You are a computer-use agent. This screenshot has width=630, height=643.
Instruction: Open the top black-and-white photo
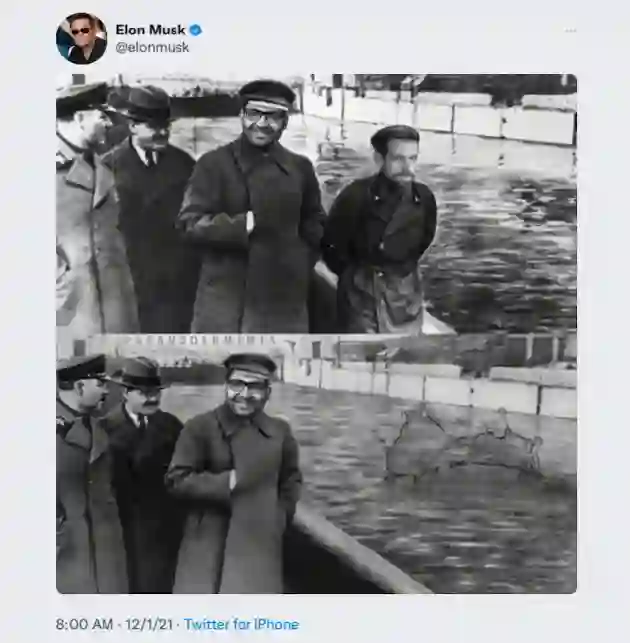(316, 203)
